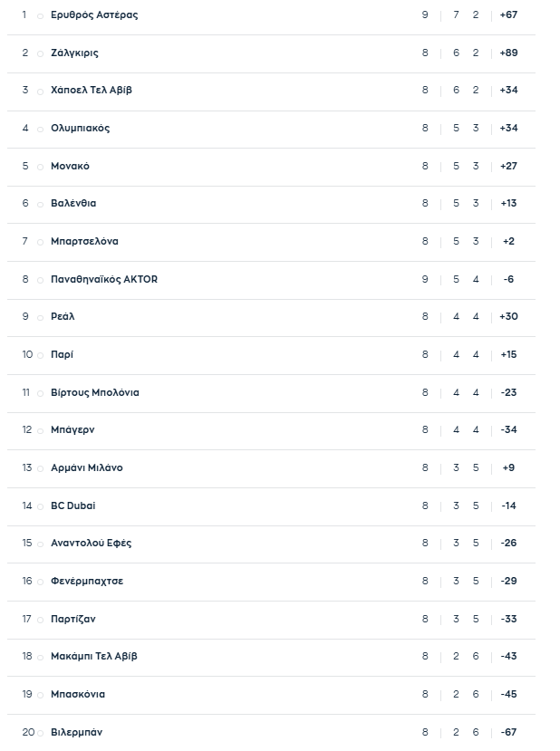The height and width of the screenshot is (751, 560).
Task: Go to the Μονακό team link
Action: point(70,167)
